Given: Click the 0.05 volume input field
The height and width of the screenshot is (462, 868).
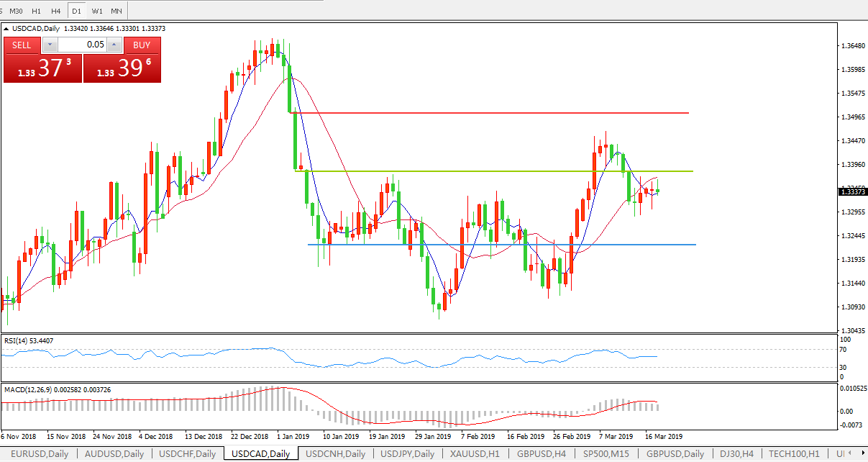Looking at the screenshot, I should (81, 45).
